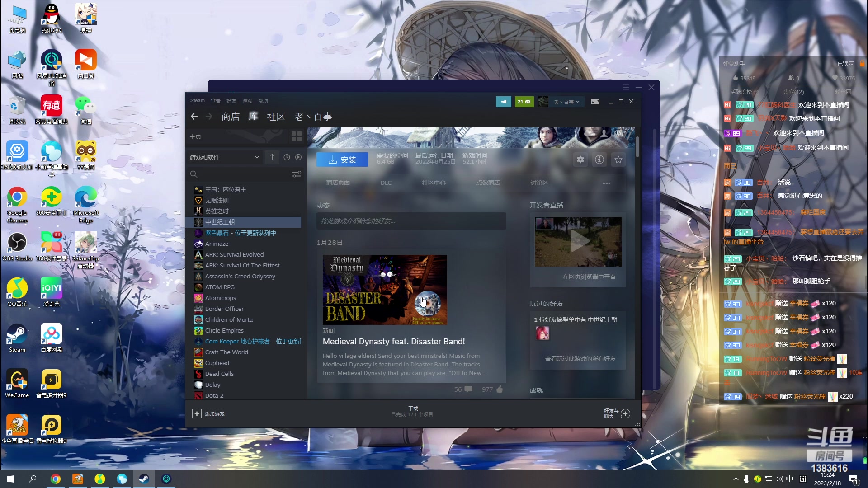Image resolution: width=868 pixels, height=488 pixels.
Task: Open OBS Studio desktop icon
Action: [x=17, y=247]
